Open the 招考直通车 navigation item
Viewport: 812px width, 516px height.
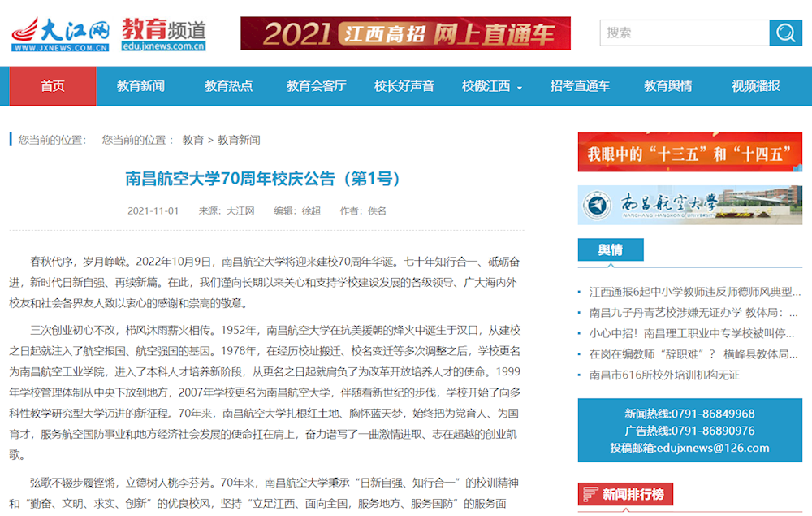click(580, 86)
